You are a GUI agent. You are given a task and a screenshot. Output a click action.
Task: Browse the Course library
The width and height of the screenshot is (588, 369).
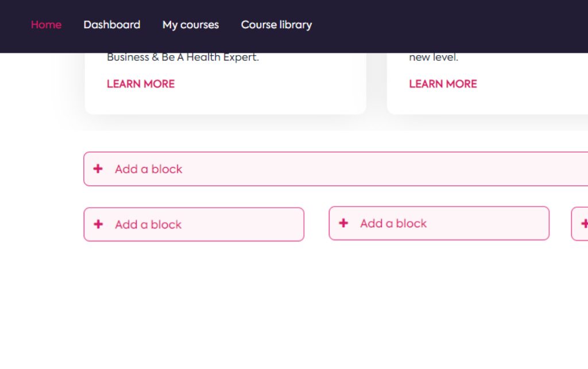tap(276, 25)
